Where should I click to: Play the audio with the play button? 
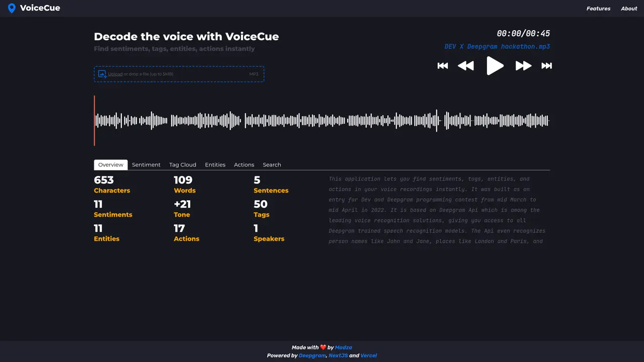(x=495, y=66)
